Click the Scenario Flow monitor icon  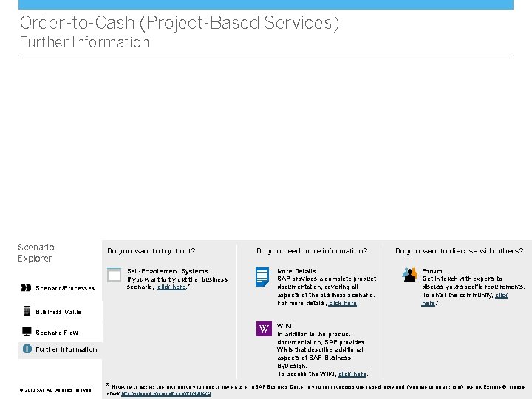[27, 332]
